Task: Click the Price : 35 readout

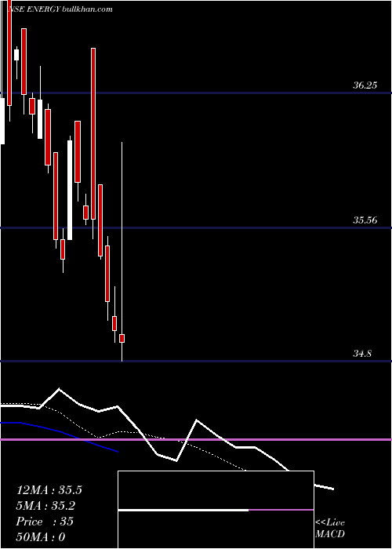Action: tap(45, 522)
